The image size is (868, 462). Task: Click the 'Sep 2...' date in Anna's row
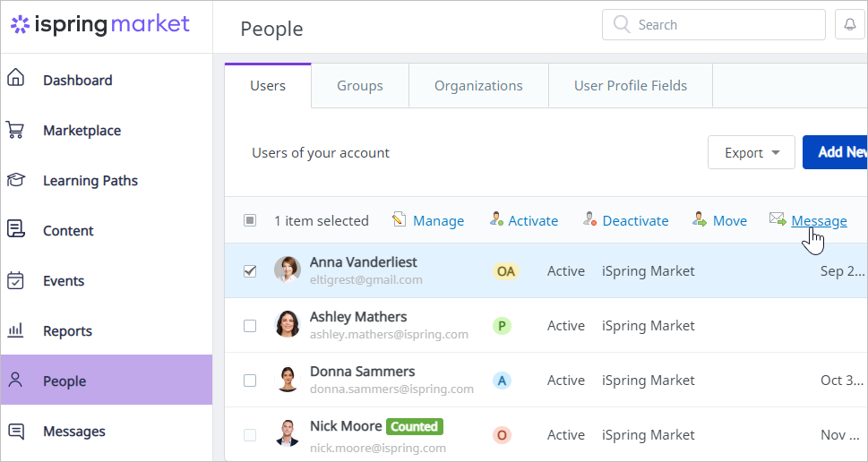point(841,271)
